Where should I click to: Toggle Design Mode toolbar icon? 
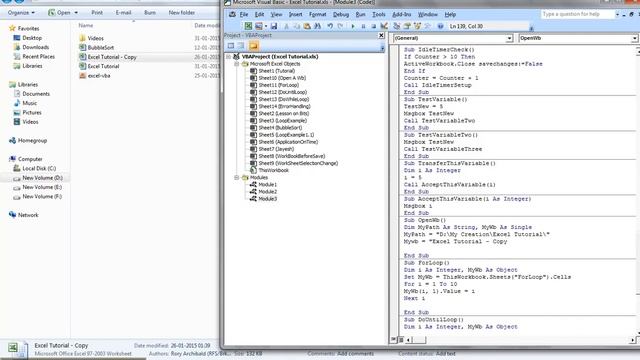pos(384,26)
